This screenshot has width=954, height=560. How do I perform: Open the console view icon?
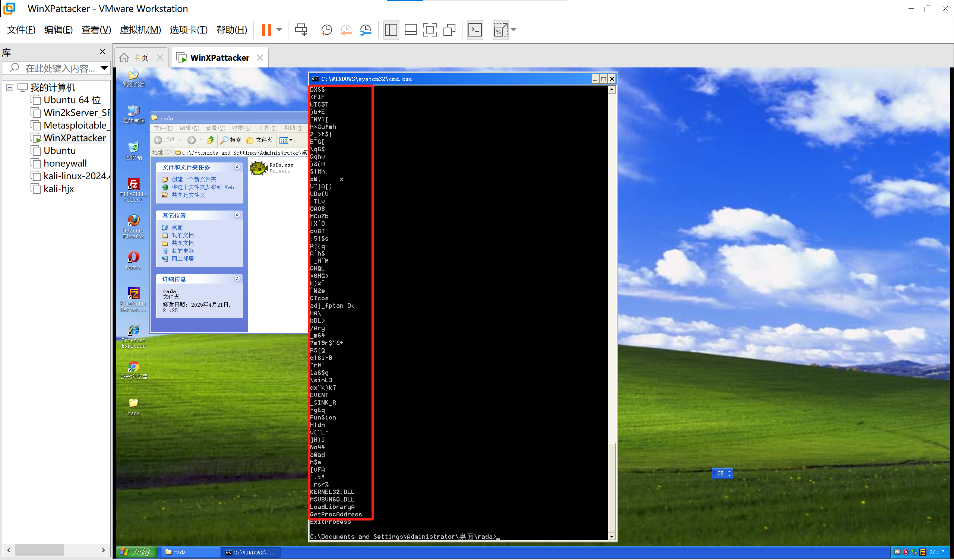point(475,30)
